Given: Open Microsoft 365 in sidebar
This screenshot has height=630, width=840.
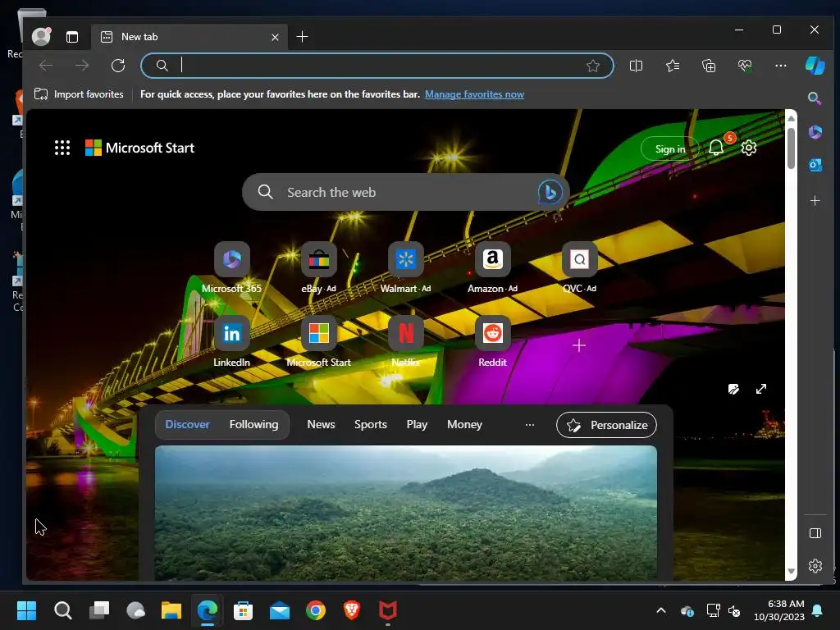Looking at the screenshot, I should point(815,132).
